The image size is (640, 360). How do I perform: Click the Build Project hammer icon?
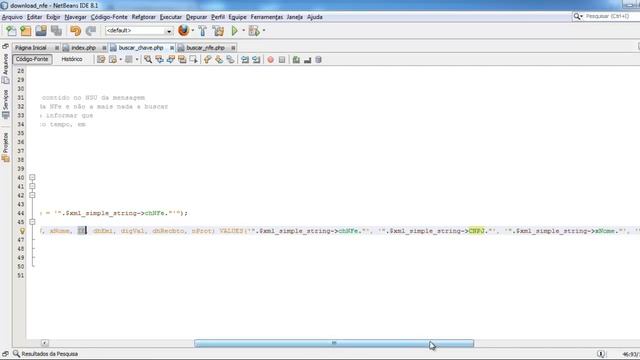coord(202,31)
